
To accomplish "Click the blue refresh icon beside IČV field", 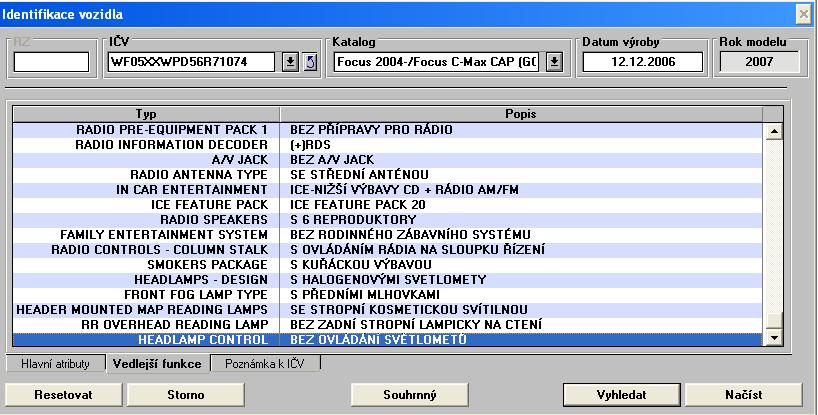I will pos(309,62).
